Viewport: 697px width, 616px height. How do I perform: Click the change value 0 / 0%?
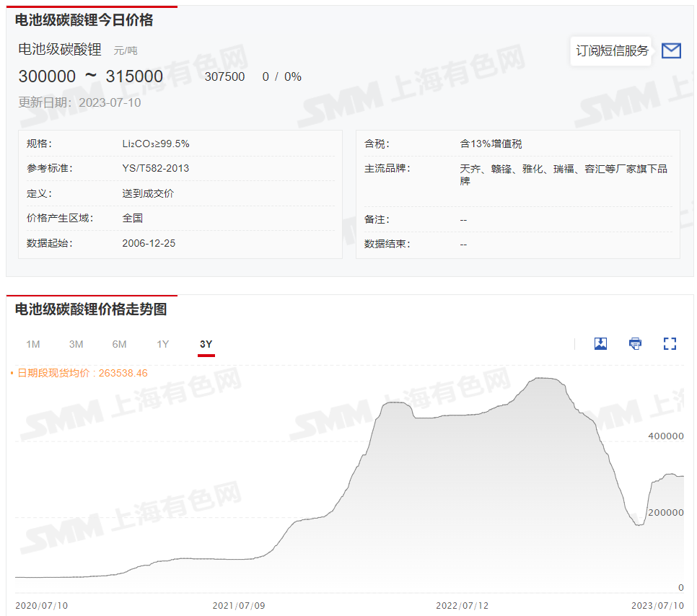pos(282,77)
